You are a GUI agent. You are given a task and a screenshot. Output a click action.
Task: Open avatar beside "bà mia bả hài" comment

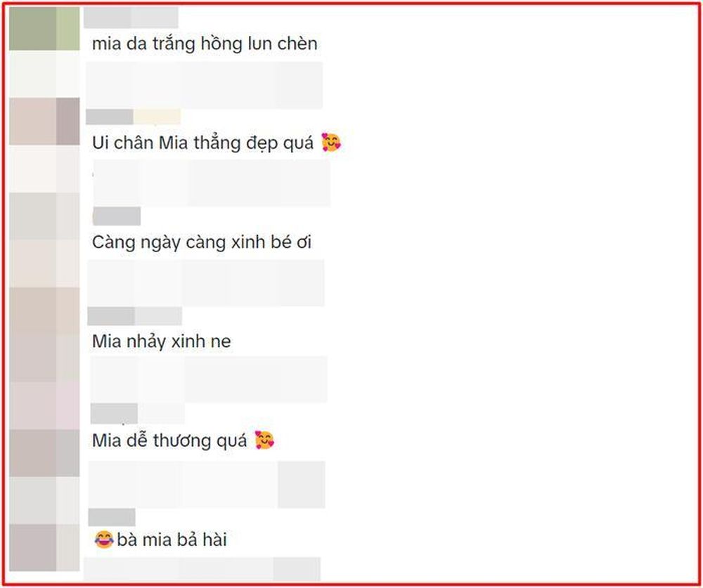click(x=44, y=548)
